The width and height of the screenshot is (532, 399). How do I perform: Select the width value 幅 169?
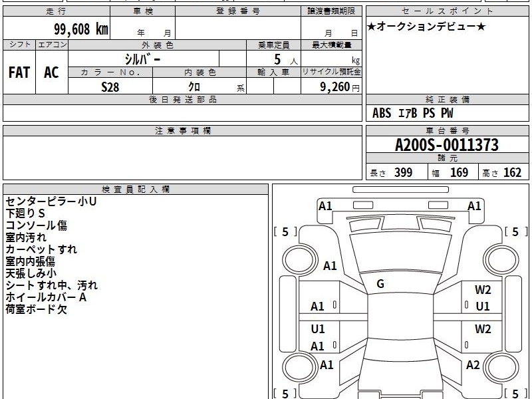450,173
